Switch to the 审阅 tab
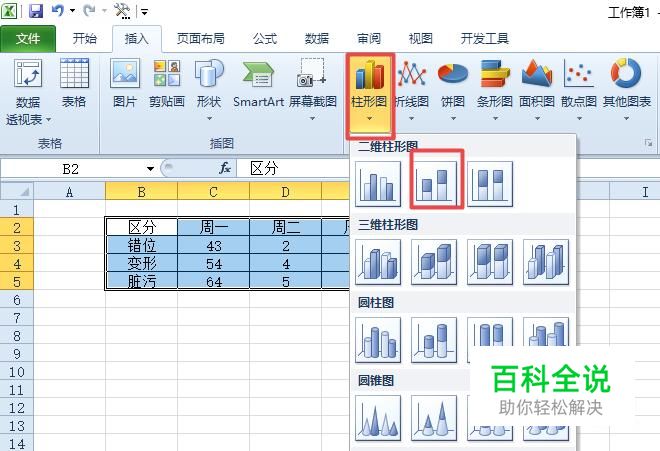The width and height of the screenshot is (660, 451). point(369,39)
